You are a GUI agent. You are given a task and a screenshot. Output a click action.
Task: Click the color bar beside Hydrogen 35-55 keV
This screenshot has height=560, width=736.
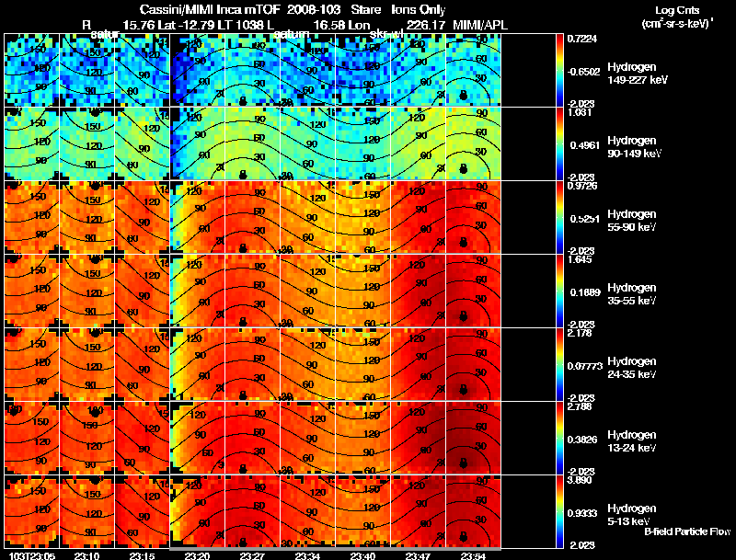tap(559, 291)
